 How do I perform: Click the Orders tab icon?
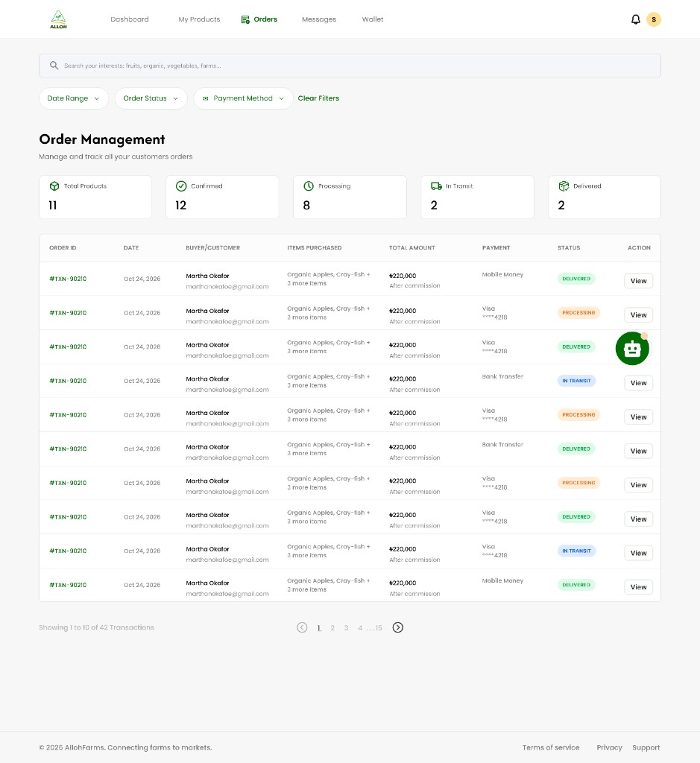pyautogui.click(x=245, y=19)
